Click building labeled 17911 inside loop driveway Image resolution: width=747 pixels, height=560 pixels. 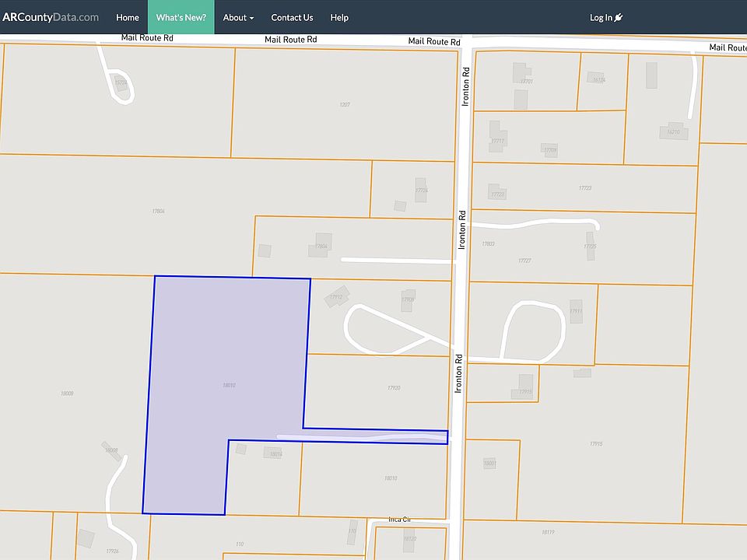click(576, 311)
